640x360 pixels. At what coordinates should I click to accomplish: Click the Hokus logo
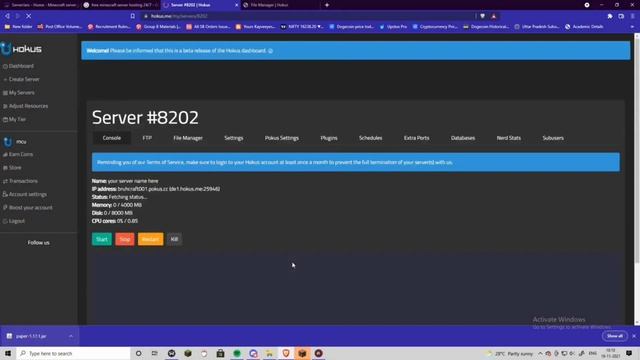click(21, 49)
